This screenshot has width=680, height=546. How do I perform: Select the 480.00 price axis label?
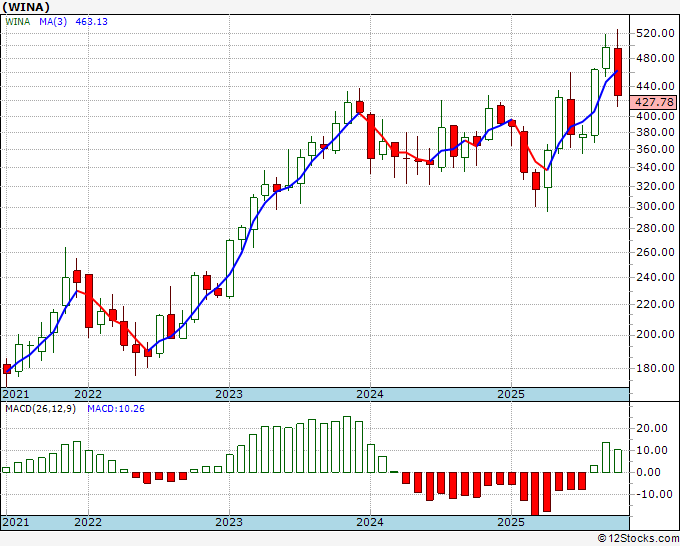pos(655,59)
